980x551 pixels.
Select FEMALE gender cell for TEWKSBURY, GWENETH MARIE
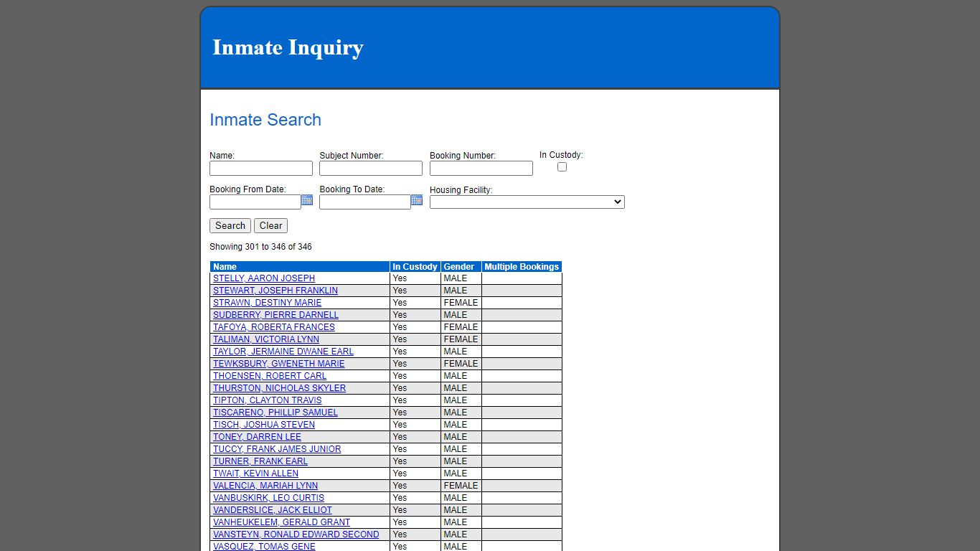click(x=461, y=364)
